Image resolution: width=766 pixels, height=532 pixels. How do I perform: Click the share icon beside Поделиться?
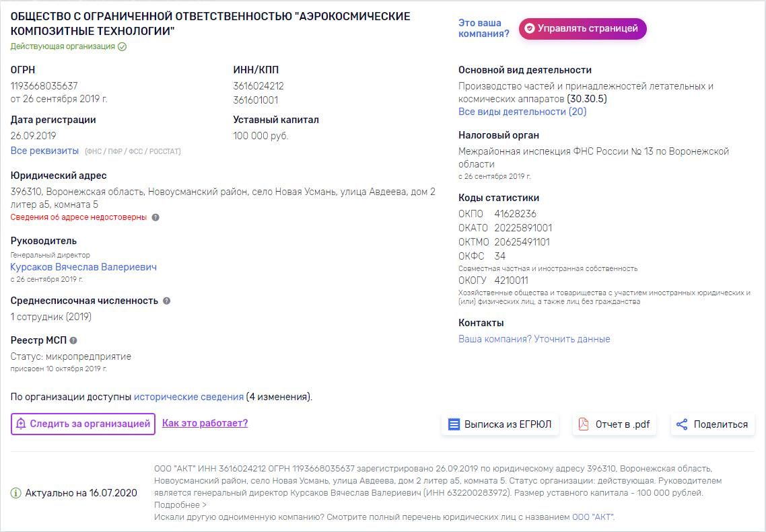pyautogui.click(x=681, y=424)
